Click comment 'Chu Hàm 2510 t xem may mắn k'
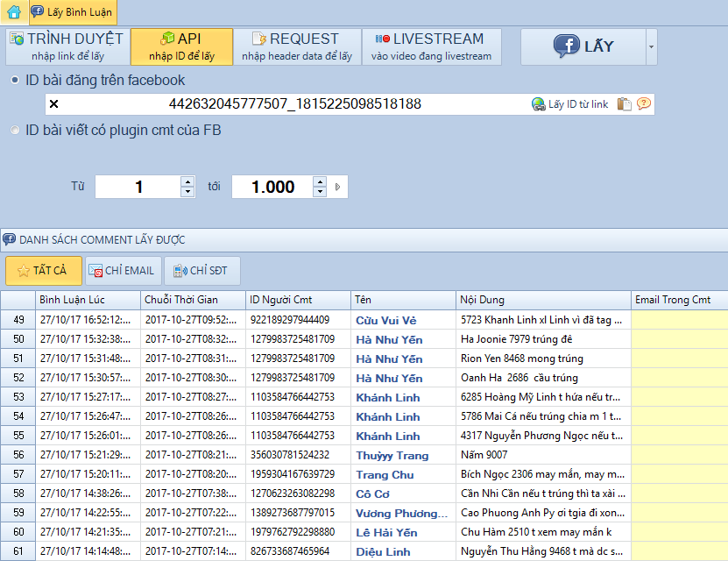The image size is (728, 561). tap(536, 532)
